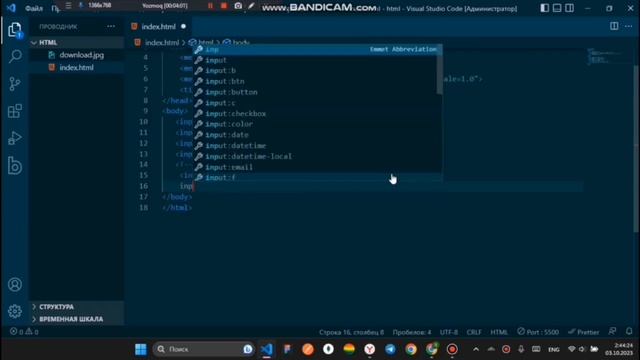
Task: Click the Поиск taskbar search box
Action: [x=203, y=349]
